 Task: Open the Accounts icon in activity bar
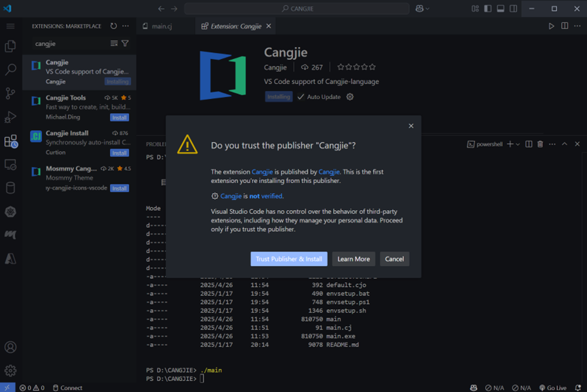click(x=10, y=347)
